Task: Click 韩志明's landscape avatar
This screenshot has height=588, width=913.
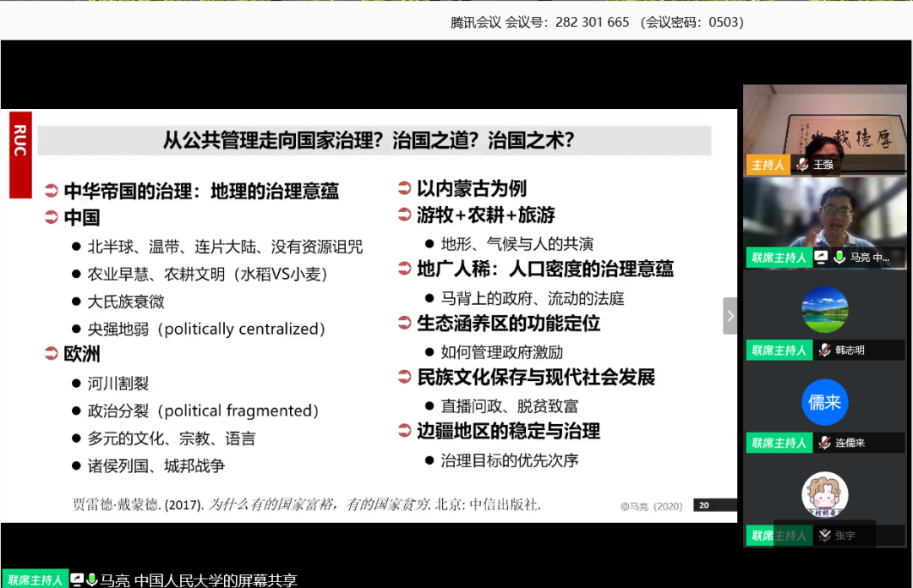Action: (x=824, y=309)
